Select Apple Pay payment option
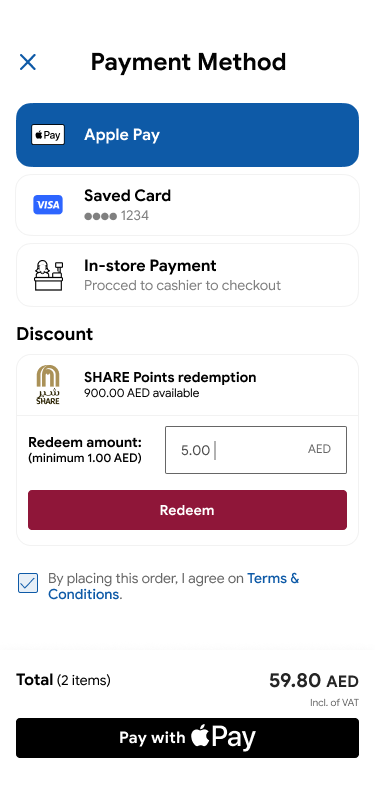The image size is (375, 812). click(188, 135)
